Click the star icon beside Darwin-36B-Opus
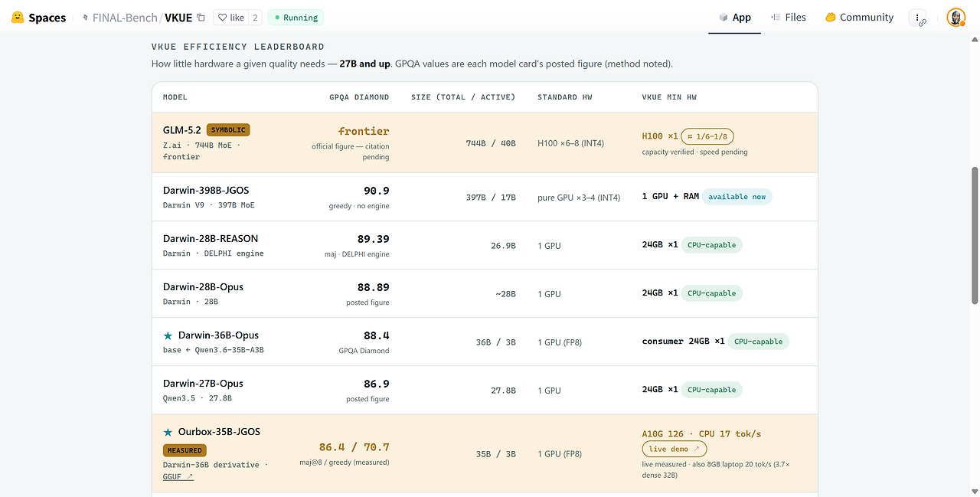 click(168, 335)
